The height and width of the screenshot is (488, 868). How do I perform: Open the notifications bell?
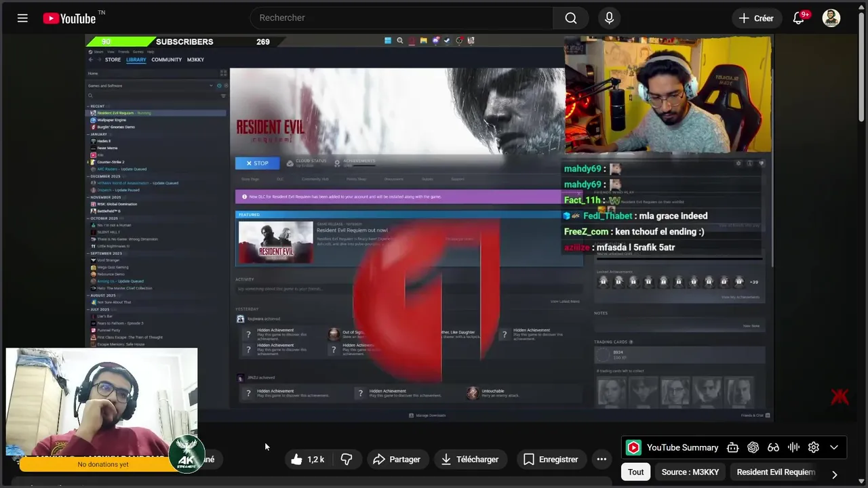pos(799,18)
